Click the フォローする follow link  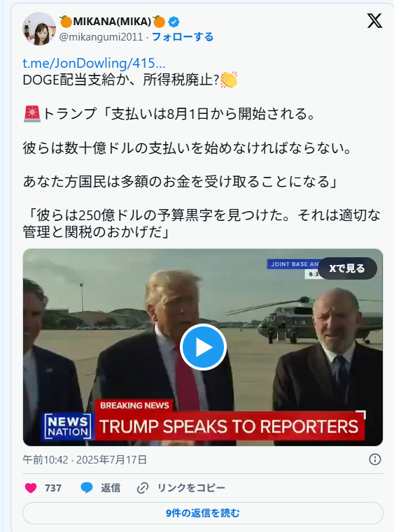[183, 36]
